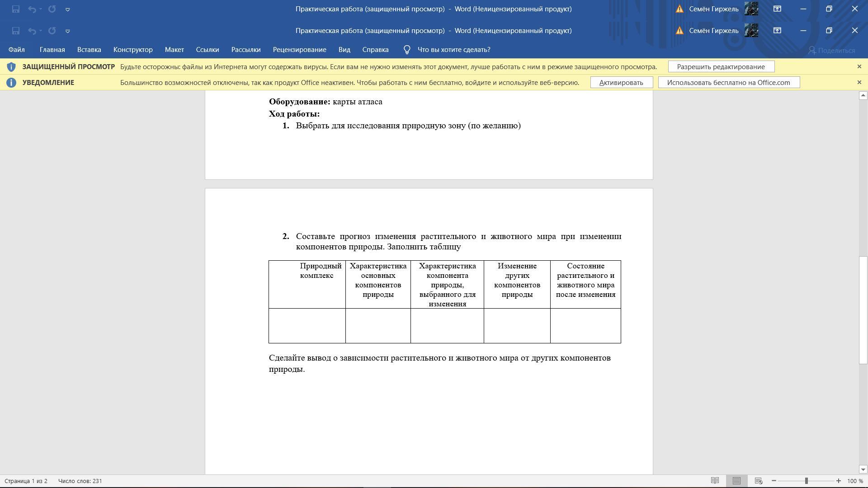Open zoom dialog via 100 % label

tap(854, 481)
